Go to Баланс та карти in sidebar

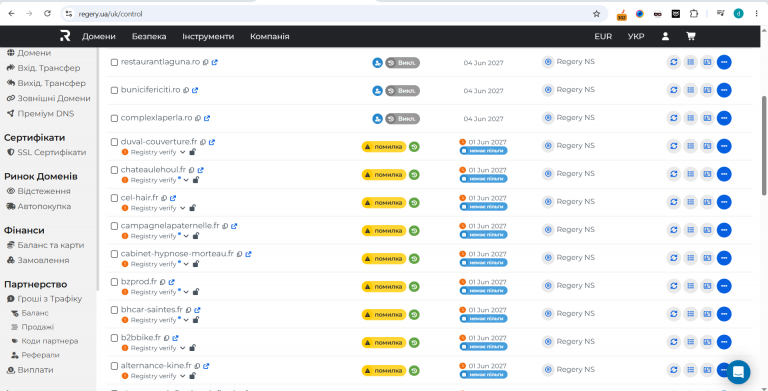click(x=45, y=245)
